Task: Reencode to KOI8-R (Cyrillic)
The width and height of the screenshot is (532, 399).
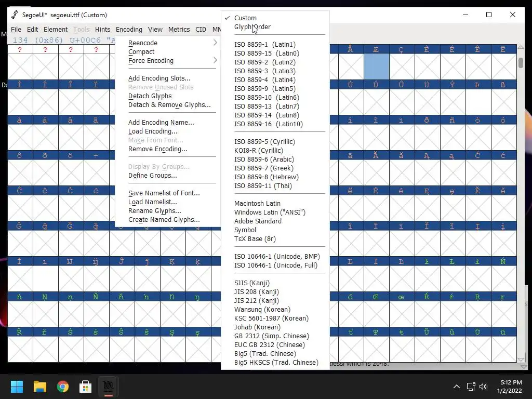Action: click(x=259, y=150)
